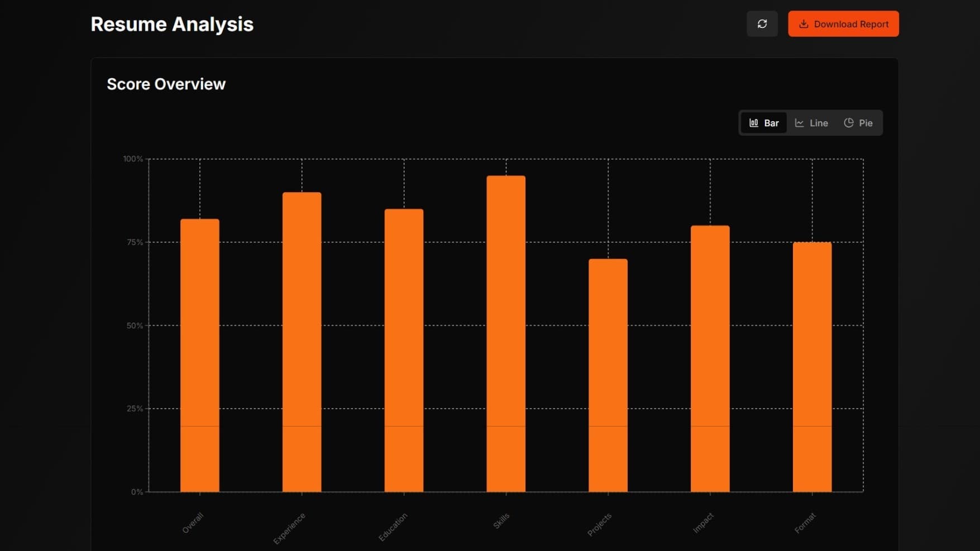Screen dimensions: 980x551
Task: Click the Skills x-axis label
Action: click(501, 521)
